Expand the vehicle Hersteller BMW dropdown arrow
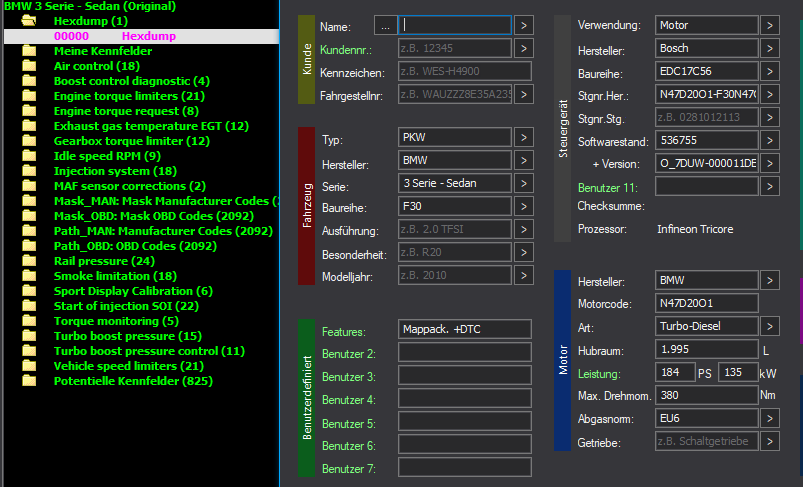Viewport: 803px width, 487px height. click(523, 160)
